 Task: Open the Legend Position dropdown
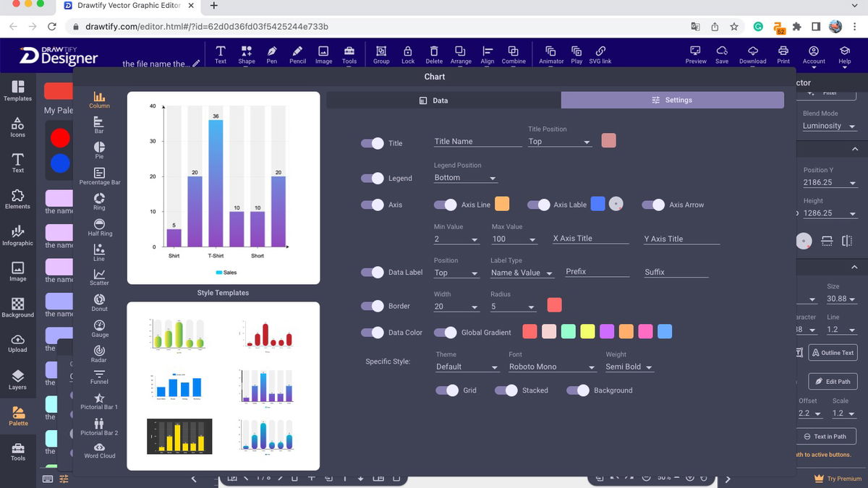point(465,177)
